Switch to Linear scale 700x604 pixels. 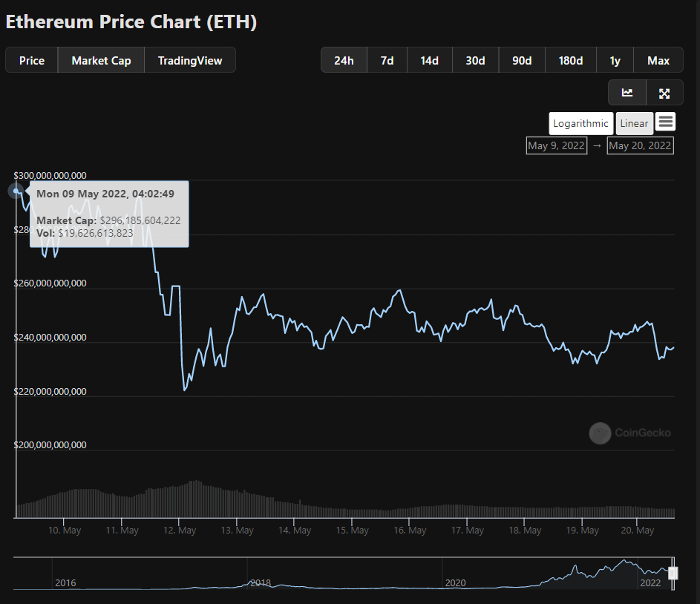pyautogui.click(x=634, y=124)
